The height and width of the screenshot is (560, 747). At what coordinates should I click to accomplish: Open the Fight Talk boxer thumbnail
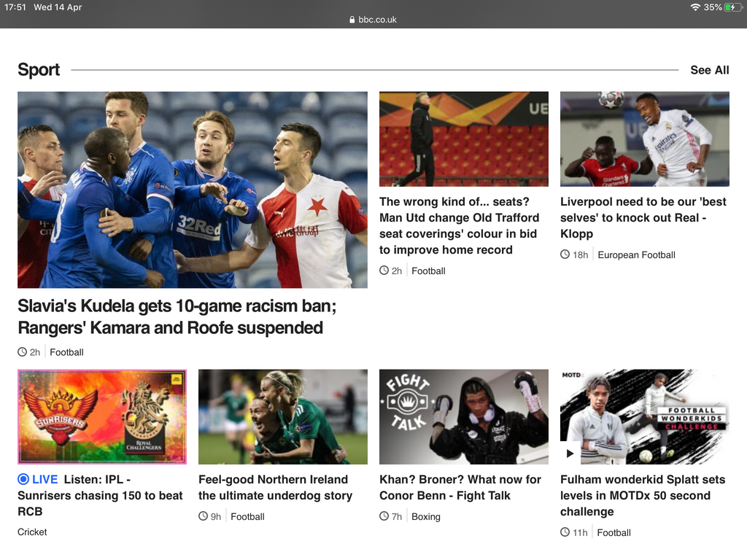tap(463, 416)
